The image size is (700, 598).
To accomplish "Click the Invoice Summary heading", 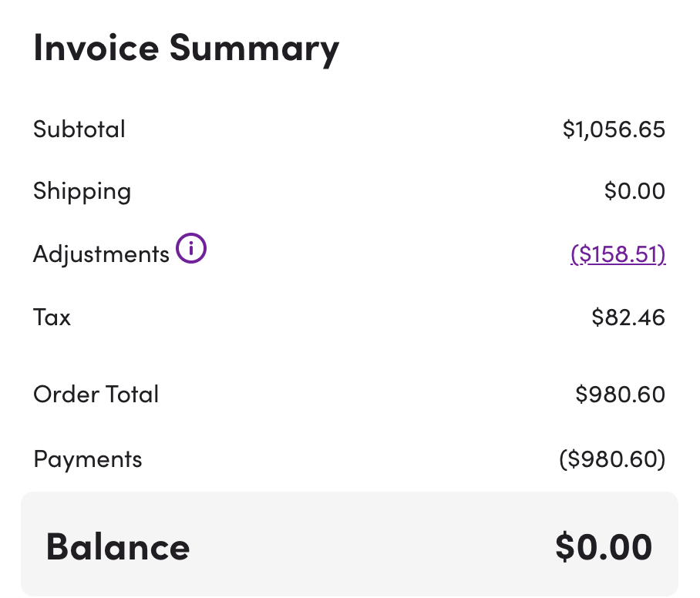I will pos(186,49).
